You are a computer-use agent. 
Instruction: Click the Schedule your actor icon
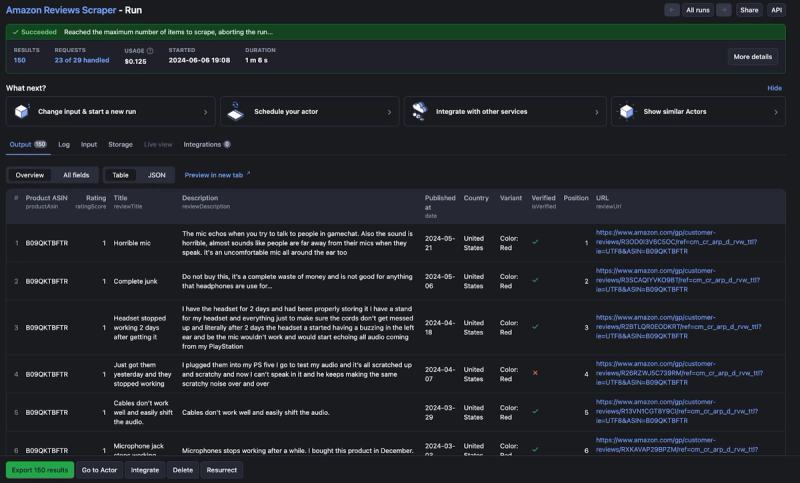(x=235, y=111)
